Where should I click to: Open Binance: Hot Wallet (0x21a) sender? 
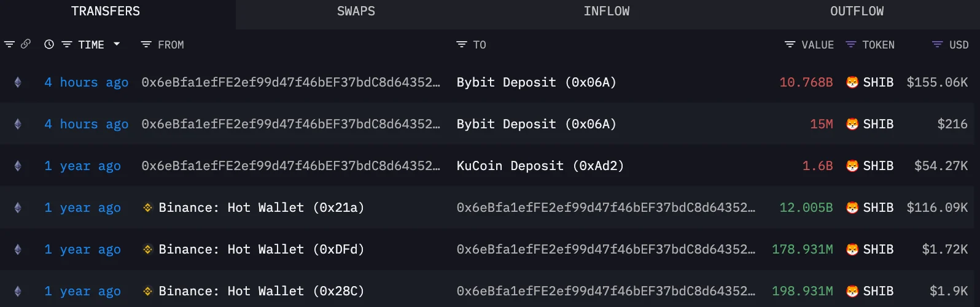point(261,208)
